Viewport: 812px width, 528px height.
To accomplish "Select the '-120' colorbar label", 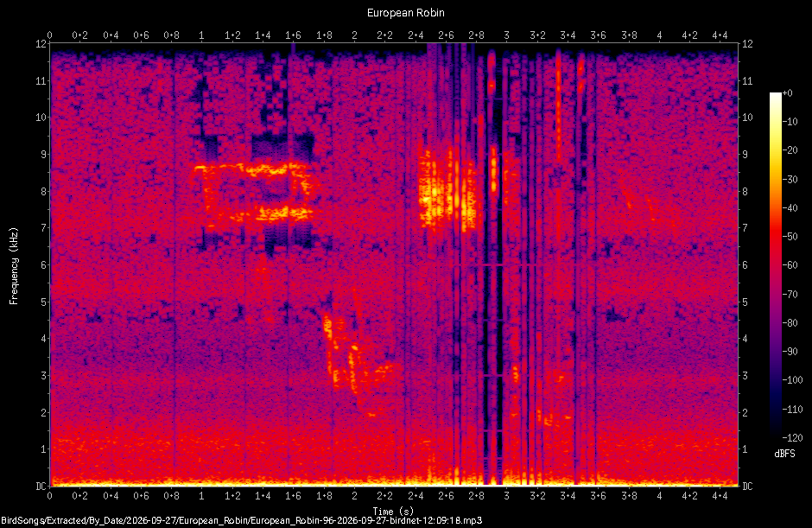I will tap(792, 438).
